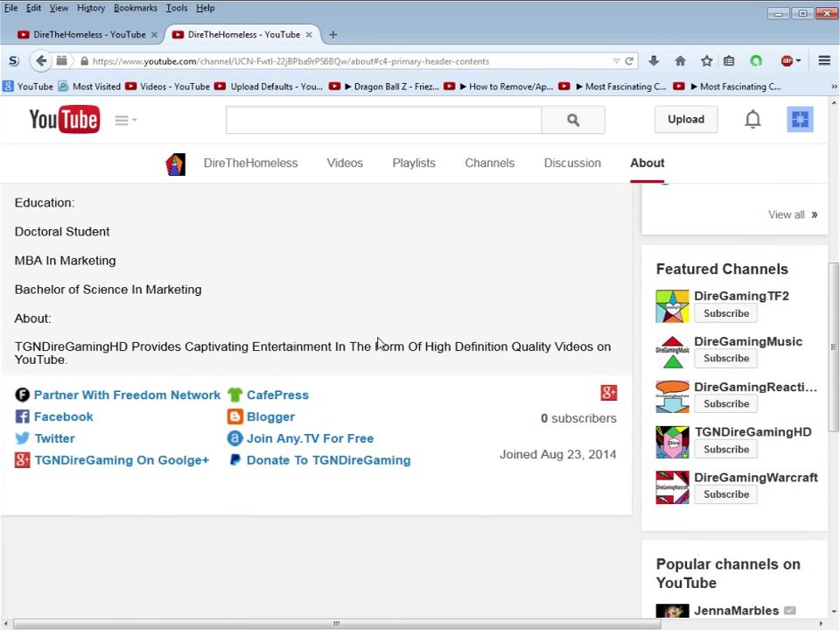Open the File menu
Viewport: 840px width, 630px height.
point(10,8)
